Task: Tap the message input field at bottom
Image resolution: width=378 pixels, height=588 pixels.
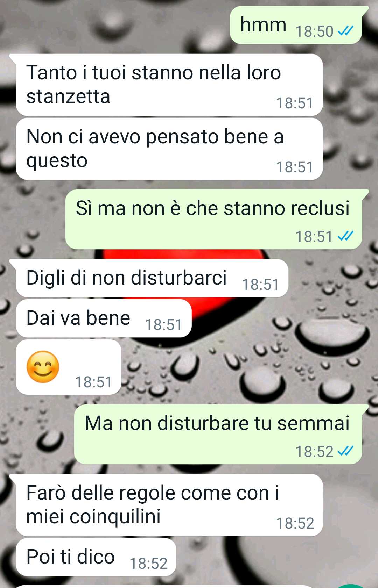Action: coord(164,586)
